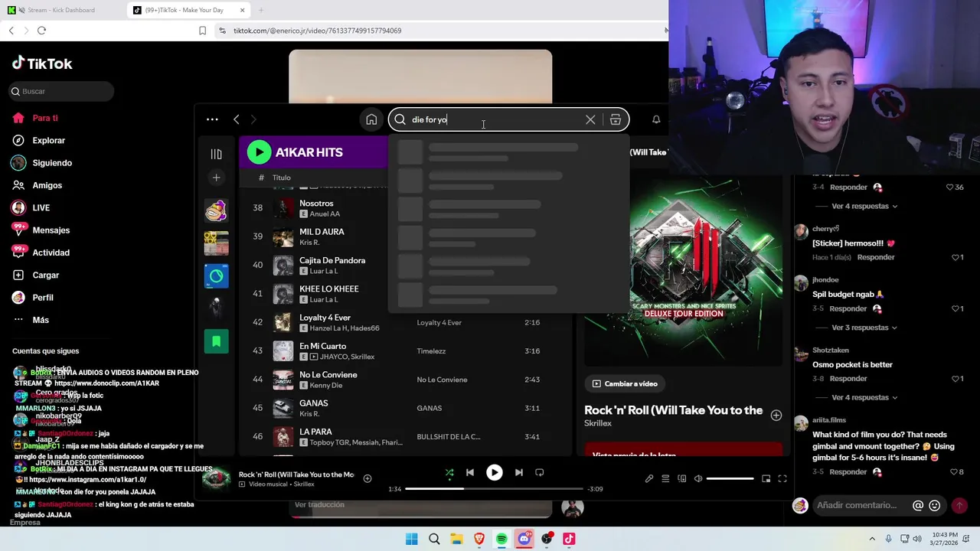The height and width of the screenshot is (551, 980).
Task: Open Spotify mini player
Action: tap(766, 478)
